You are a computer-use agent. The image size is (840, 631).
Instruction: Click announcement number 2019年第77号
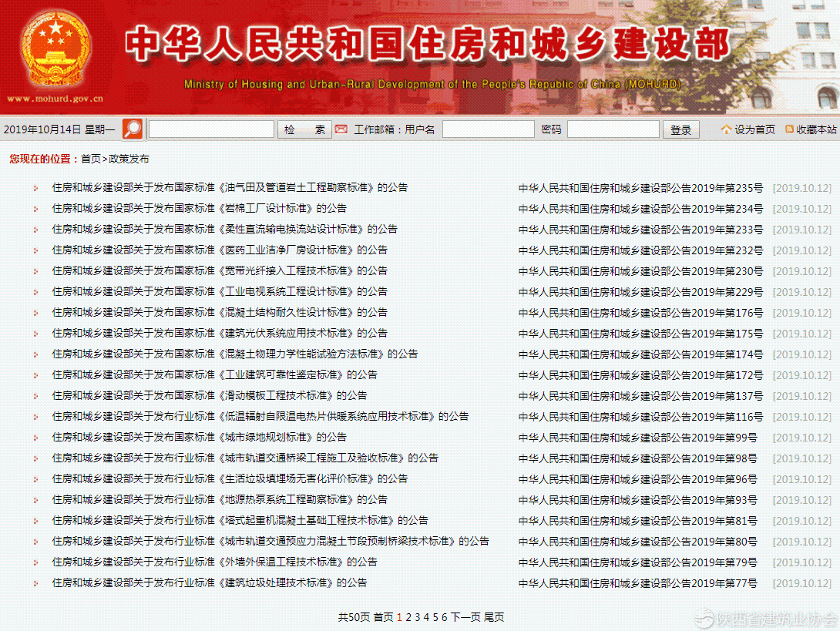pyautogui.click(x=637, y=584)
